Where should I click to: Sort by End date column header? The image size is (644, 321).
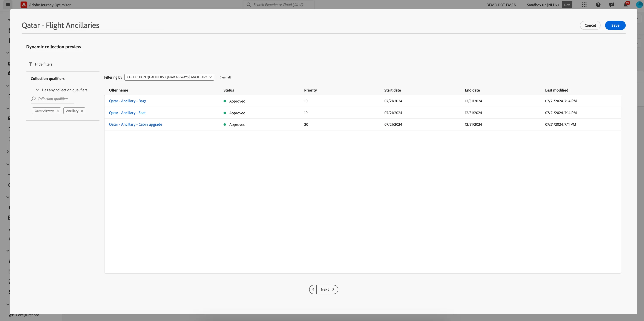pyautogui.click(x=472, y=90)
